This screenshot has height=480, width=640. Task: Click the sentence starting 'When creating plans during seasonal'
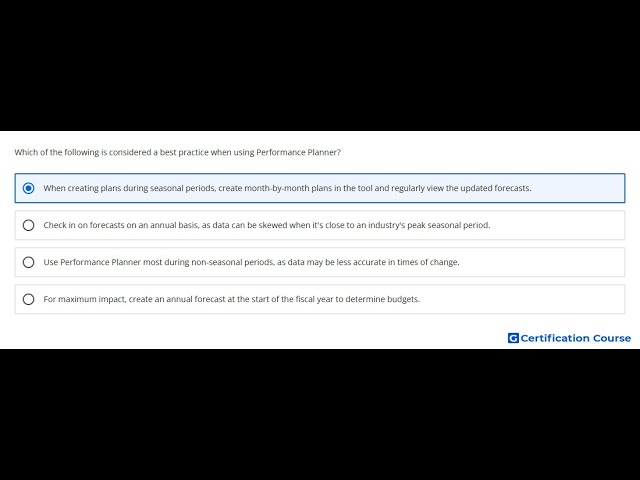[x=287, y=188]
